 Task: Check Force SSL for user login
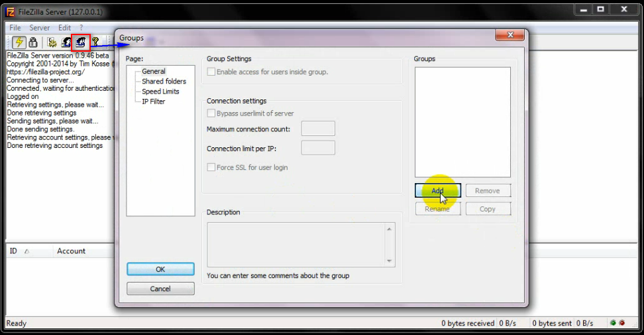(211, 167)
